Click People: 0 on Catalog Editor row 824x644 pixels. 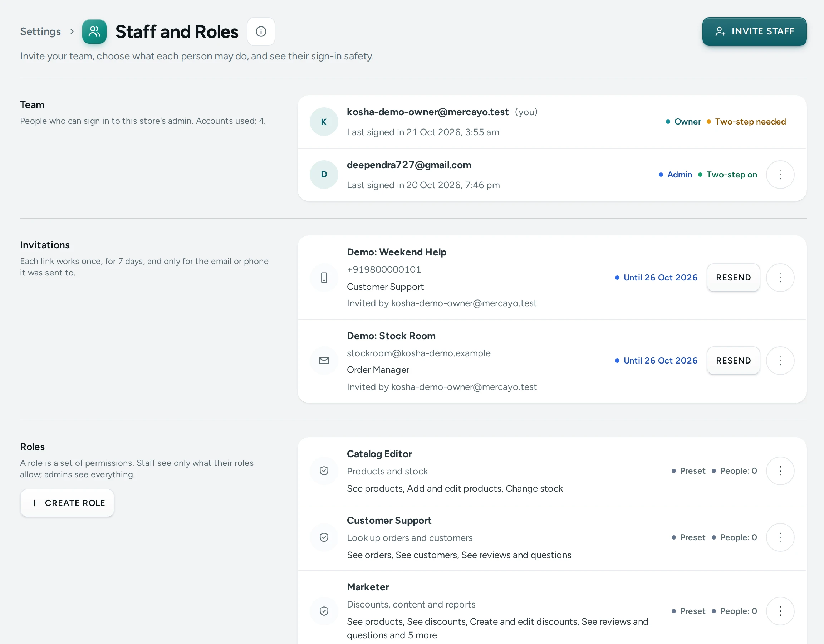click(734, 471)
